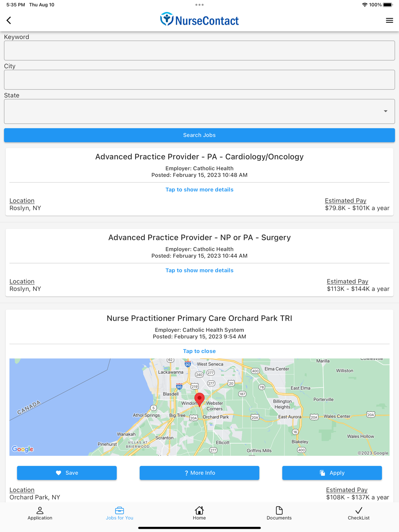This screenshot has height=532, width=399.
Task: Click Employer: Catholic Health System text
Action: point(199,330)
